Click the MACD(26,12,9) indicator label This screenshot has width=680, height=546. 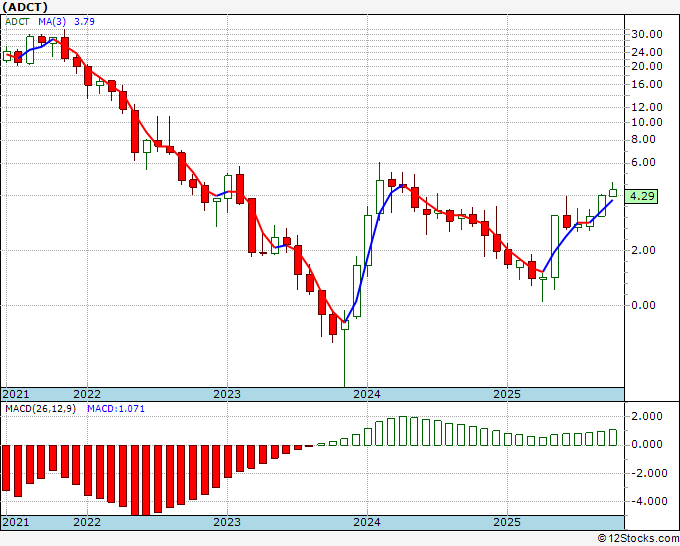[40, 409]
